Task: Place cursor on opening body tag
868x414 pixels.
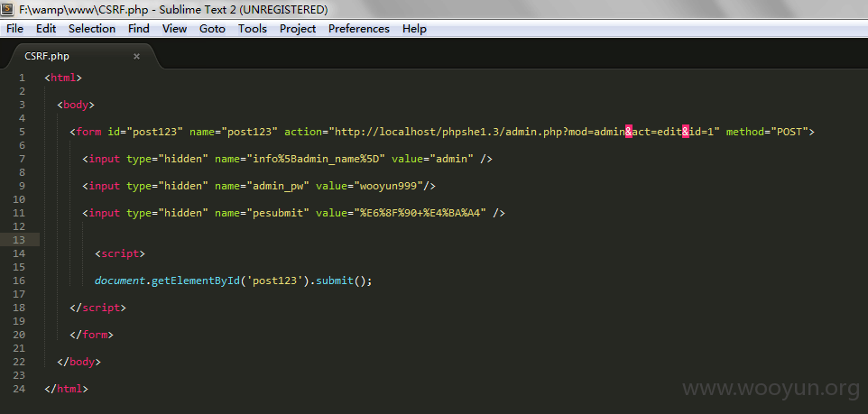Action: [x=76, y=105]
